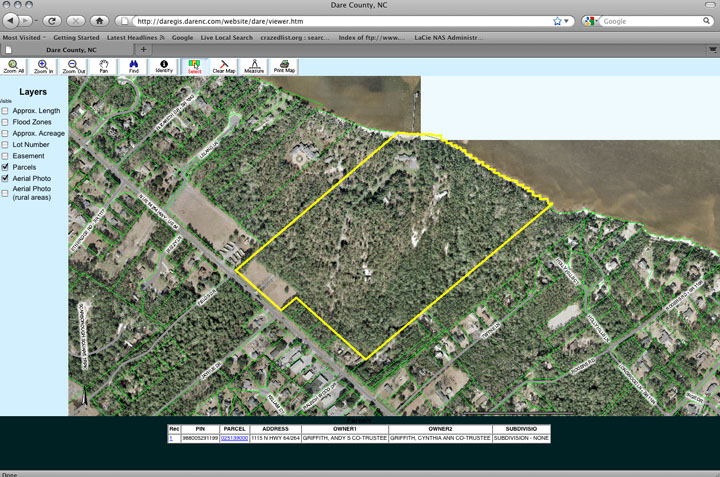This screenshot has height=477, width=720.
Task: Click the SUBDIVISION - NONE cell
Action: pos(521,438)
